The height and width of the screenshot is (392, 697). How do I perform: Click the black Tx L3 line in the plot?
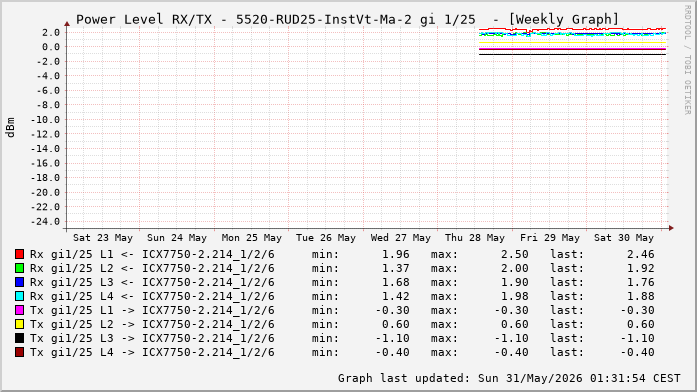(573, 55)
